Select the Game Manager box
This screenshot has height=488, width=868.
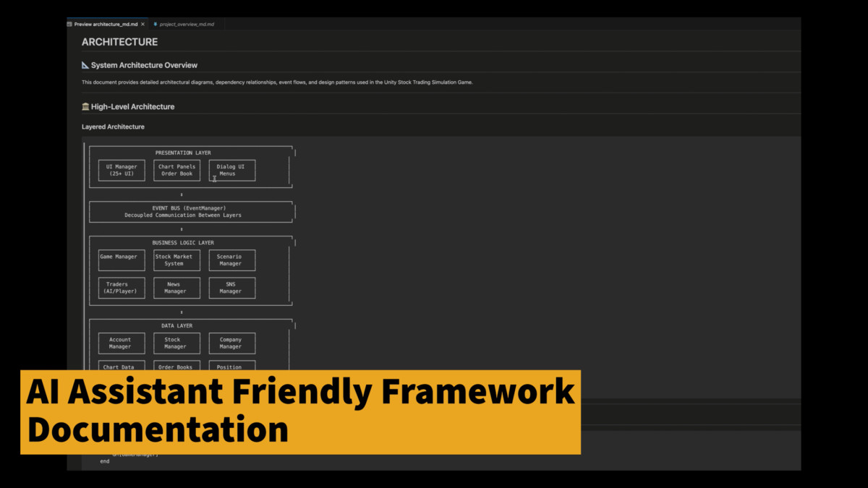(122, 260)
